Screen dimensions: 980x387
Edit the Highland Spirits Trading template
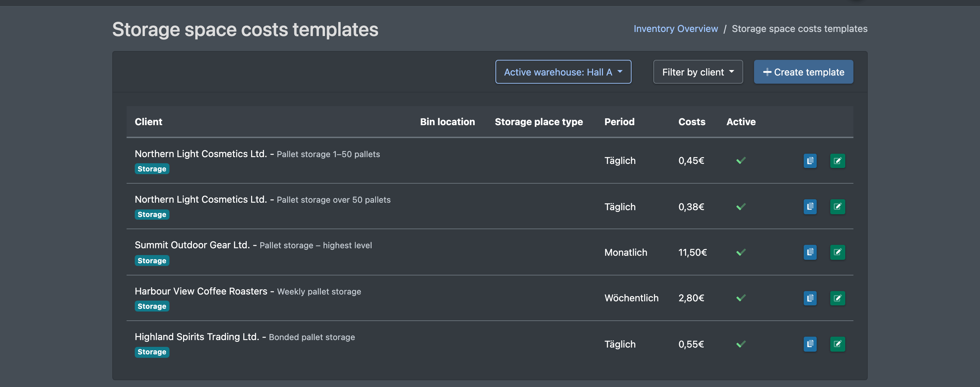click(x=837, y=344)
